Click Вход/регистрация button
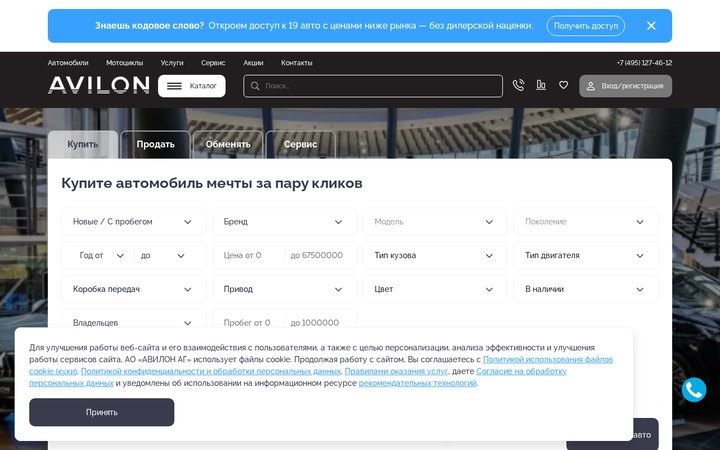Screen dimensions: 720x450 click(x=625, y=86)
